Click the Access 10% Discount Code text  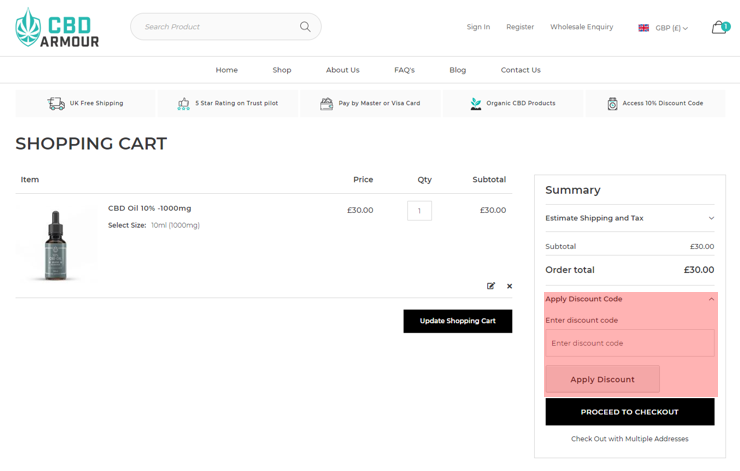tap(663, 103)
